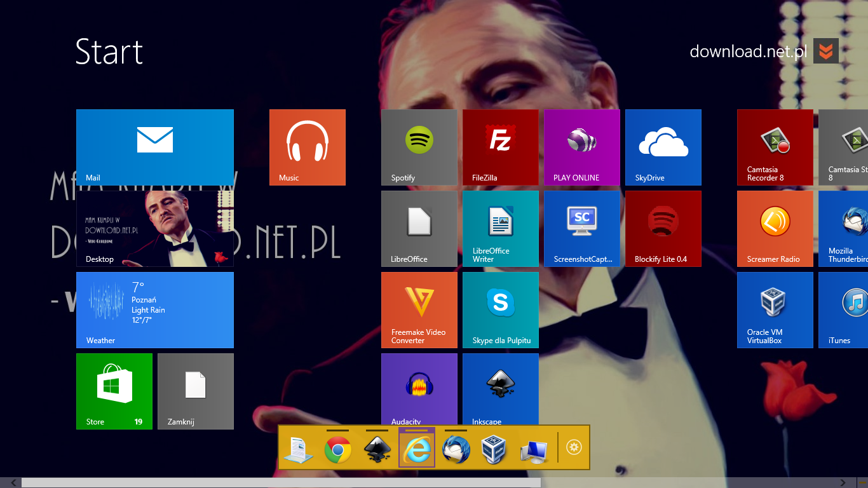The image size is (868, 488).
Task: Click the horizontal scrollbar thumb
Action: pyautogui.click(x=281, y=483)
